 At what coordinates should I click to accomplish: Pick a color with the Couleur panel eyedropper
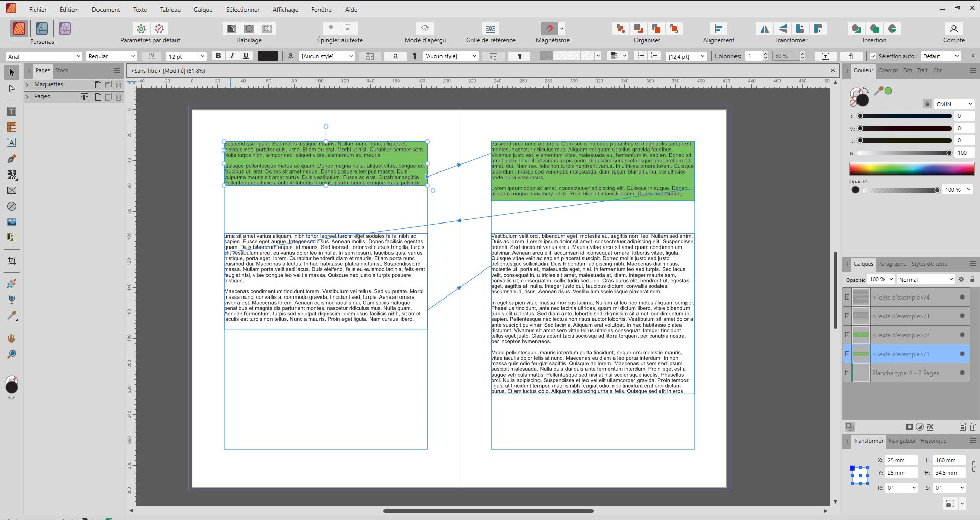pyautogui.click(x=878, y=92)
